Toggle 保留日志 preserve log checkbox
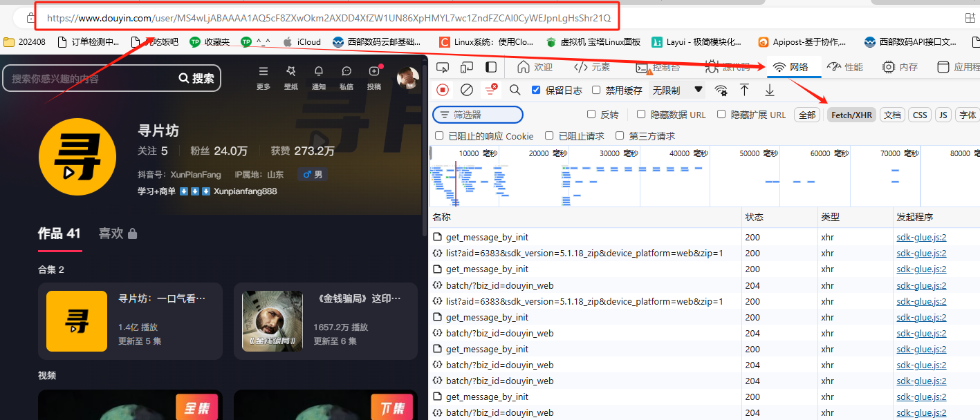This screenshot has height=420, width=980. pyautogui.click(x=535, y=90)
